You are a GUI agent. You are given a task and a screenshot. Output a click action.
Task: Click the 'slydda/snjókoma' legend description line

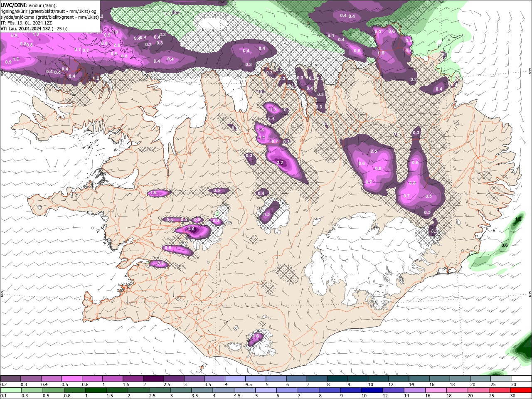coord(49,17)
